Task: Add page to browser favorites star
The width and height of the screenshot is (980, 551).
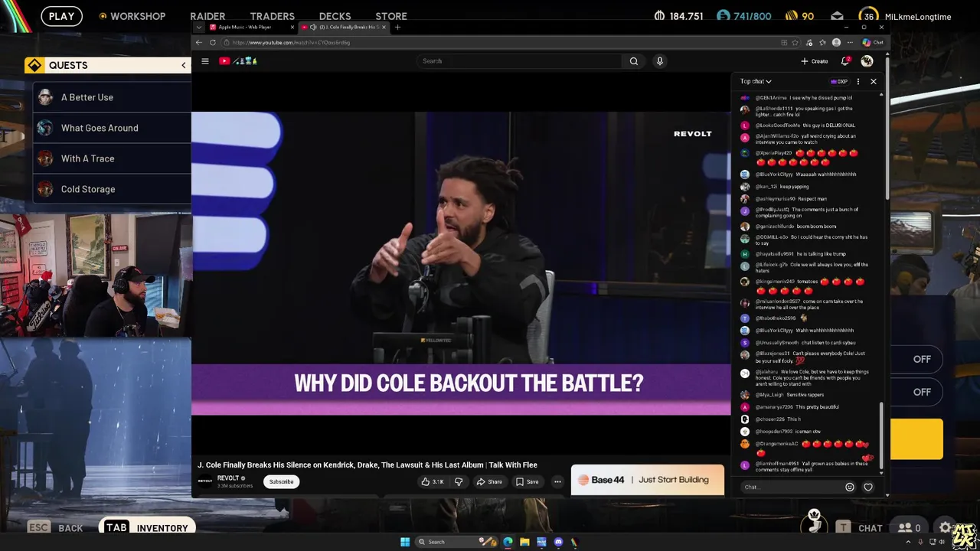Action: pos(795,43)
